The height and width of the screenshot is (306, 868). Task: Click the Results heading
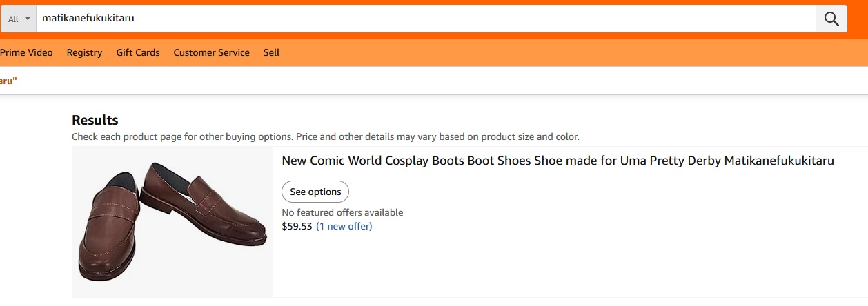click(x=95, y=120)
